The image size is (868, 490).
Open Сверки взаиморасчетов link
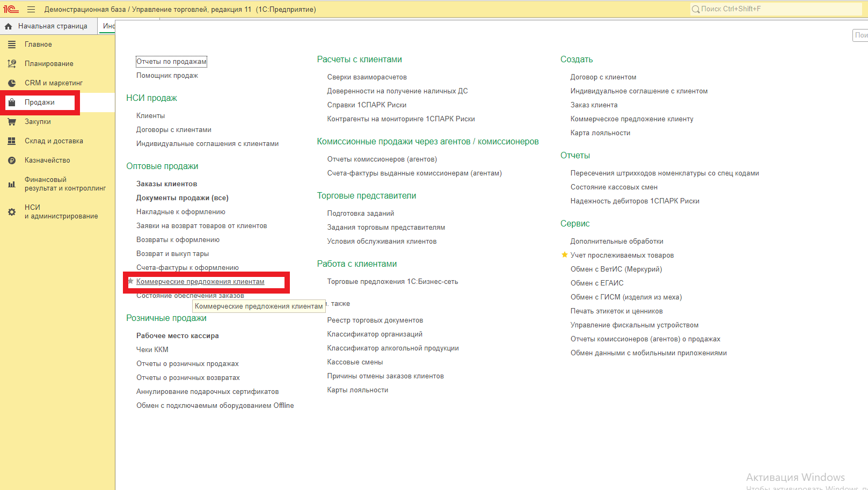coord(367,77)
